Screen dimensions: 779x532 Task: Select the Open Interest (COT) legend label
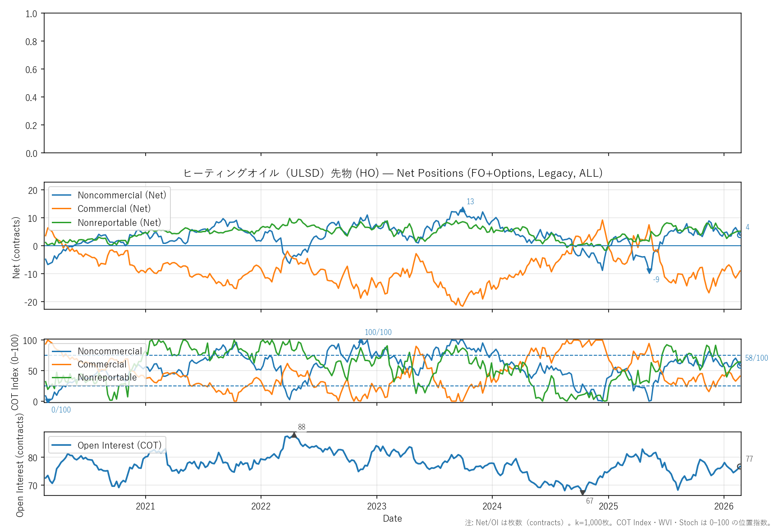[119, 445]
